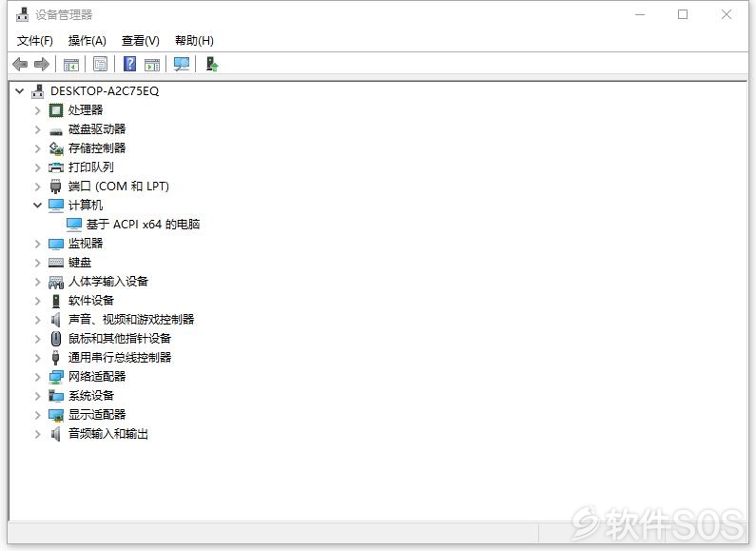Image resolution: width=756 pixels, height=551 pixels.
Task: Expand the 存储控制器 category
Action: pos(38,148)
